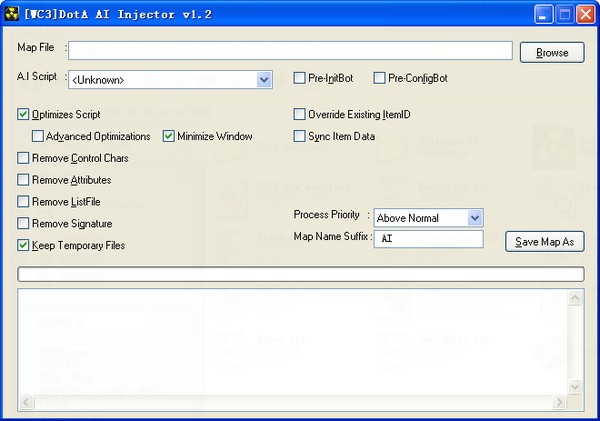Check Remove Signature option
This screenshot has width=600, height=421.
[23, 223]
